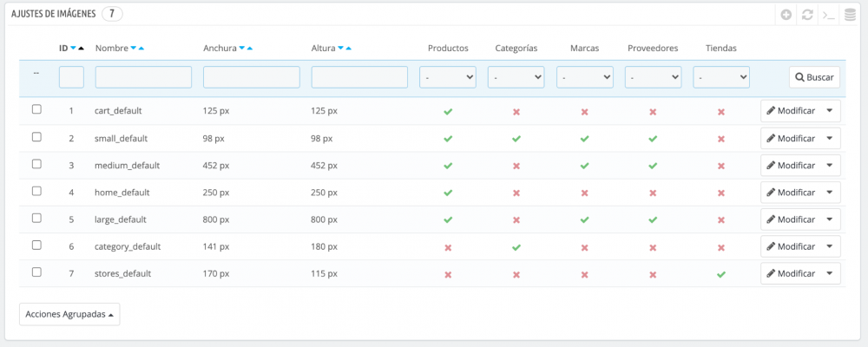The height and width of the screenshot is (347, 868).
Task: Open the Productos filter dropdown
Action: [x=448, y=77]
